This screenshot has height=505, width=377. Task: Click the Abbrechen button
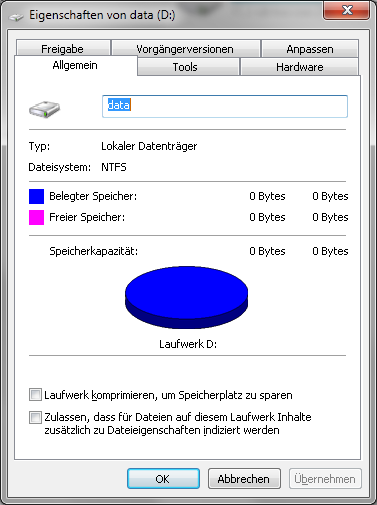(x=244, y=479)
